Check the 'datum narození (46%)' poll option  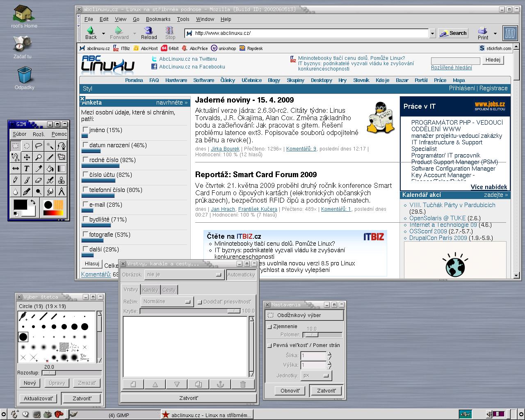tap(85, 145)
